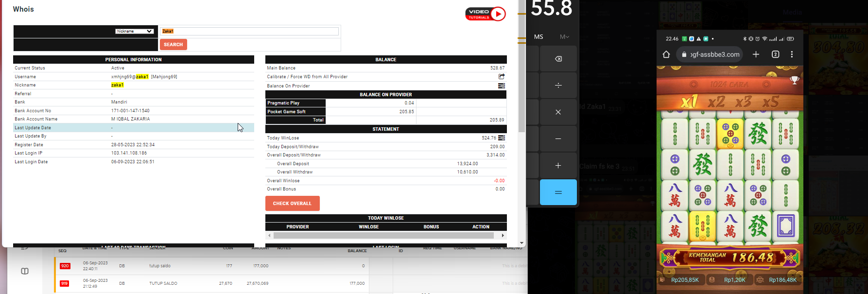This screenshot has width=868, height=294.
Task: Click the ACTION column header
Action: coord(481,227)
